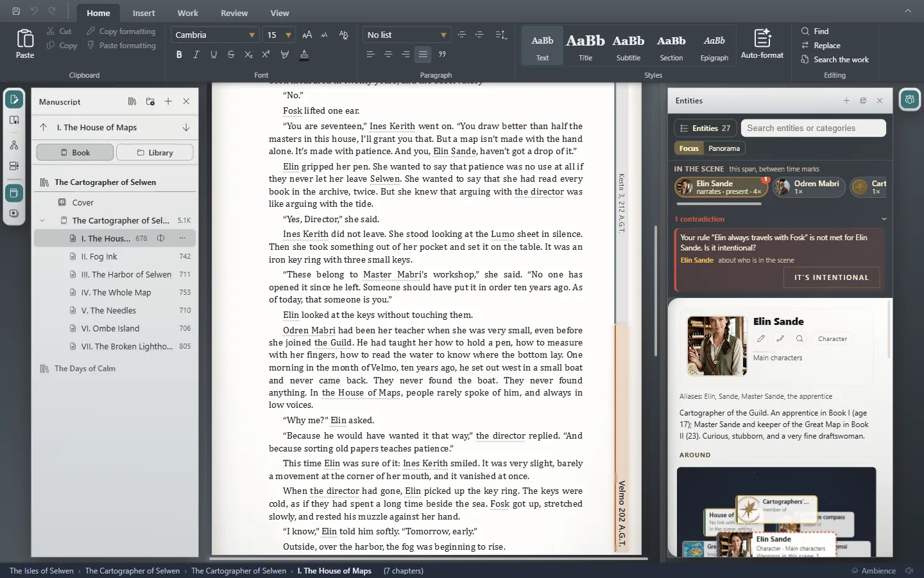Collapse the 1 contradiction section chevron
This screenshot has height=578, width=924.
884,219
